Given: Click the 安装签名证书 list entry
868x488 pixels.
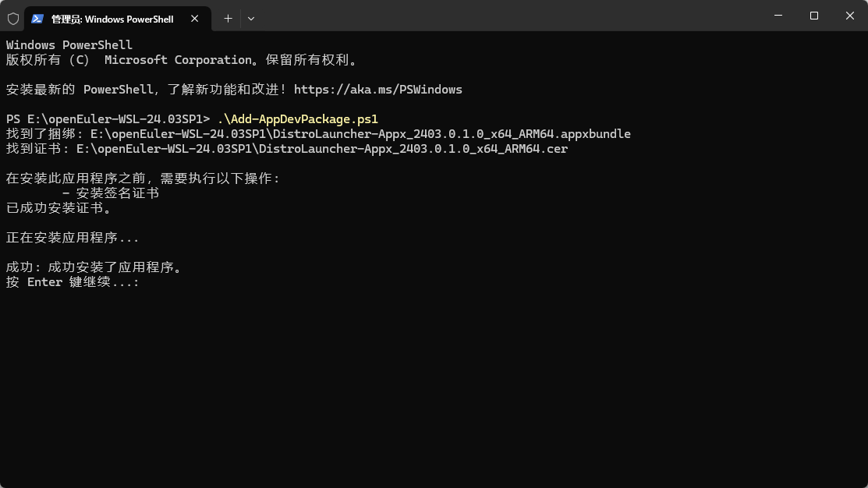Looking at the screenshot, I should pyautogui.click(x=111, y=193).
